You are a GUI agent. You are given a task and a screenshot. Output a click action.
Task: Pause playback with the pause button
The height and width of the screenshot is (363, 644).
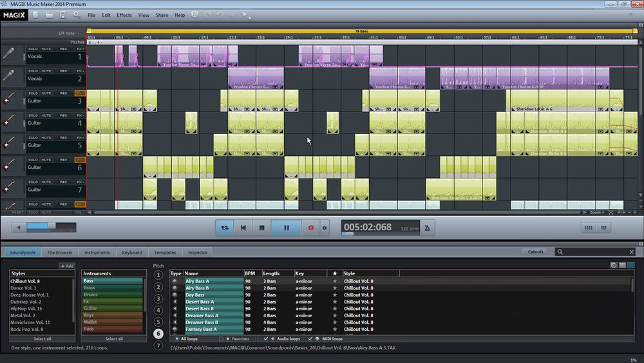tap(287, 228)
